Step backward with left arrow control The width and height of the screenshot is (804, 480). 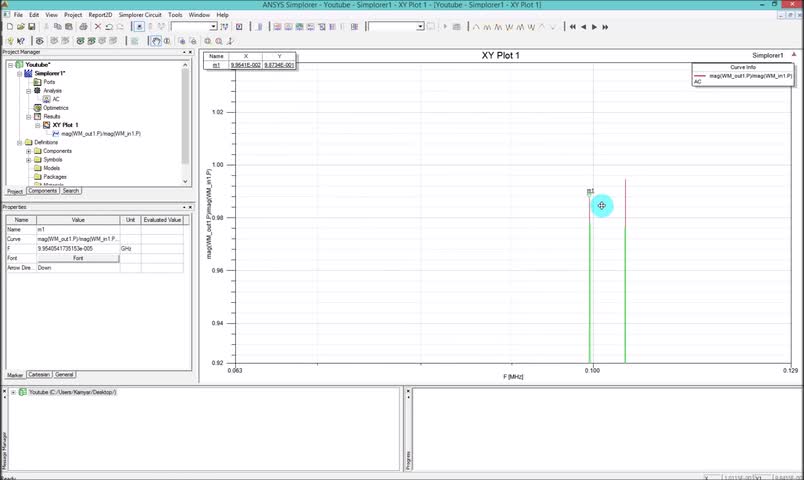point(584,27)
